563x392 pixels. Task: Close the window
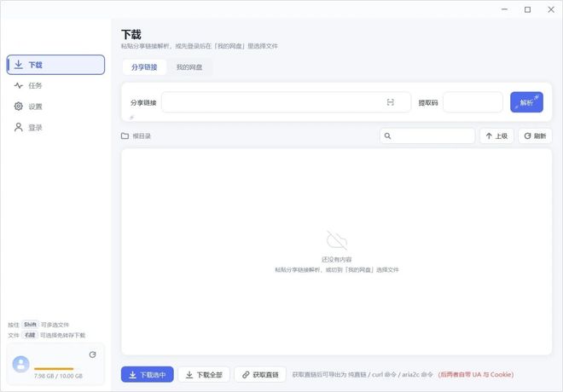pyautogui.click(x=551, y=9)
